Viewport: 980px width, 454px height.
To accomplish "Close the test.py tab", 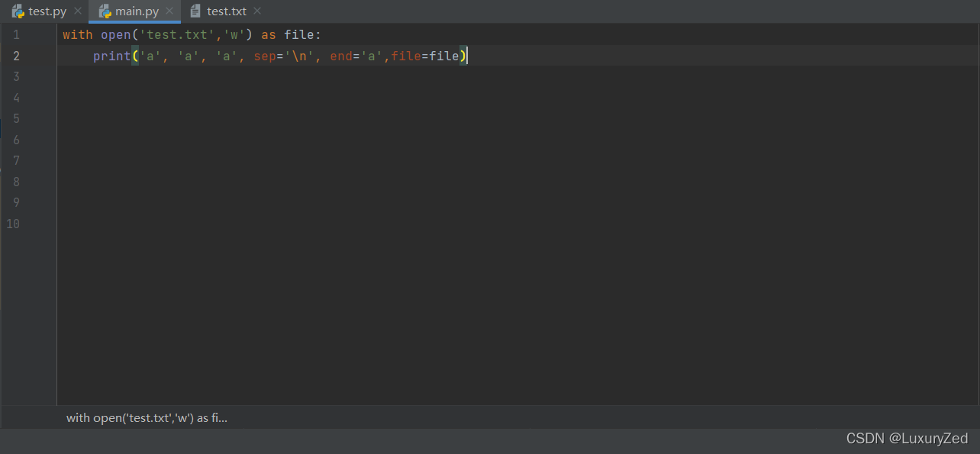I will pyautogui.click(x=78, y=11).
